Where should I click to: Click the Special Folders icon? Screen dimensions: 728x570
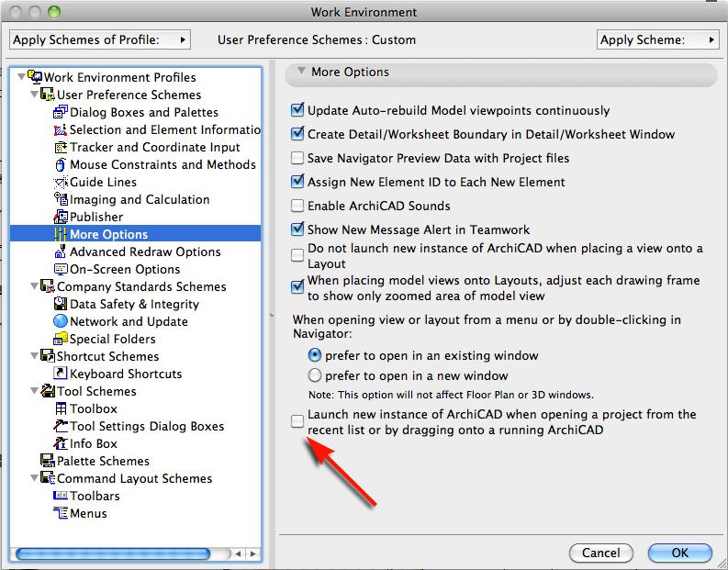click(x=61, y=339)
